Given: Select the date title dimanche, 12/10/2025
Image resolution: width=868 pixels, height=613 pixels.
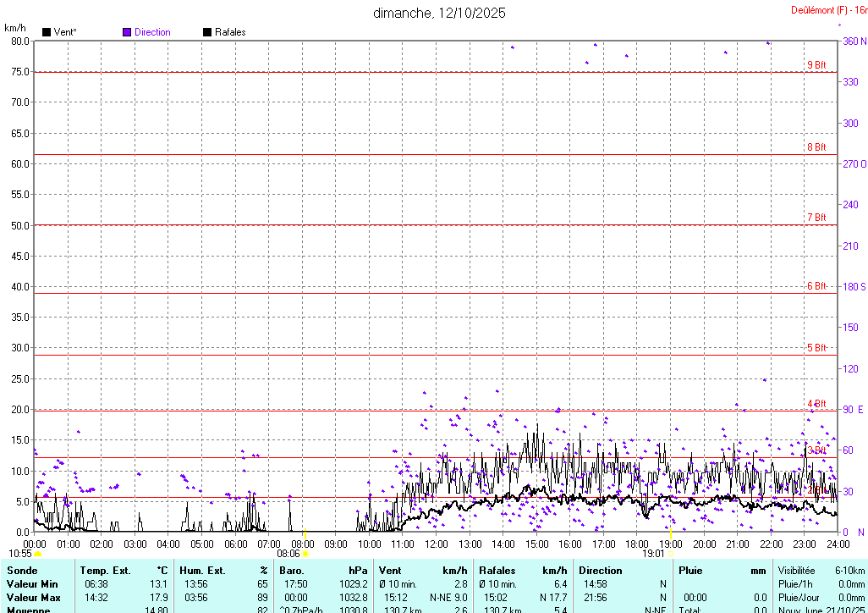Looking at the screenshot, I should (439, 14).
